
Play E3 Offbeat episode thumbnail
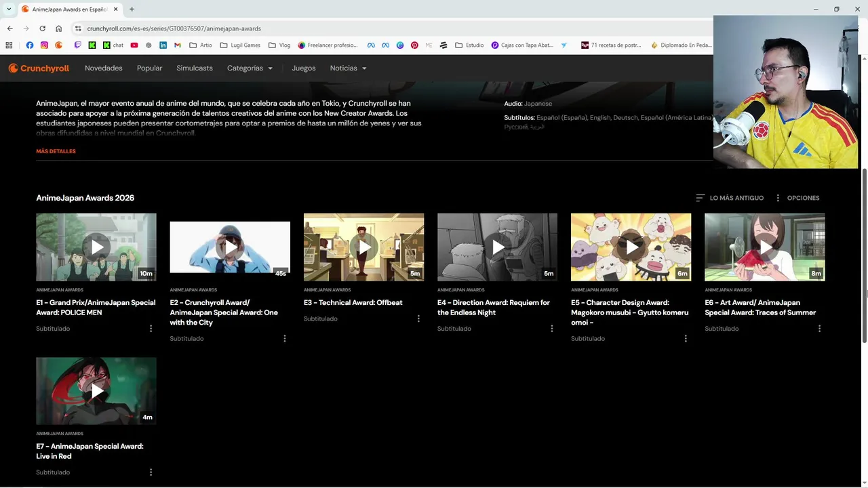click(363, 247)
